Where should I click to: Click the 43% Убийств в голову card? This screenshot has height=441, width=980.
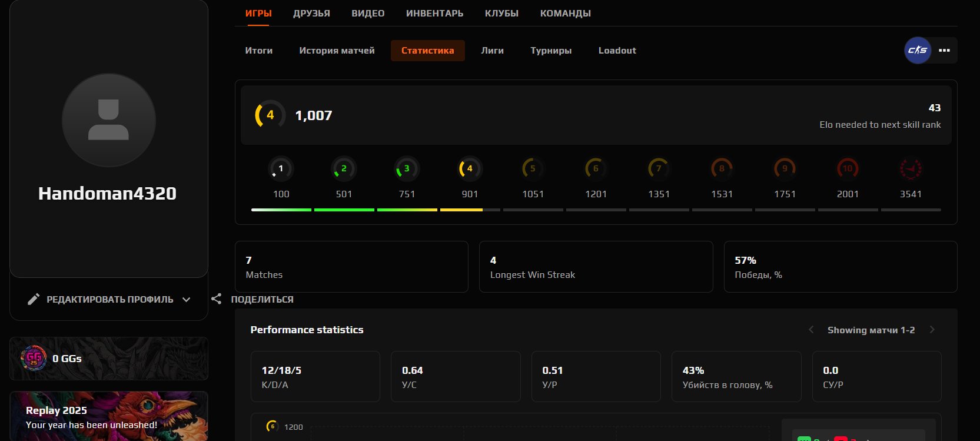[x=736, y=377]
